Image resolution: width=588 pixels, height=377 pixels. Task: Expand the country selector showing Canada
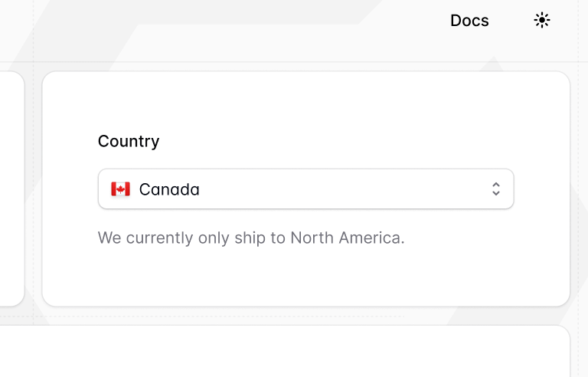(305, 189)
